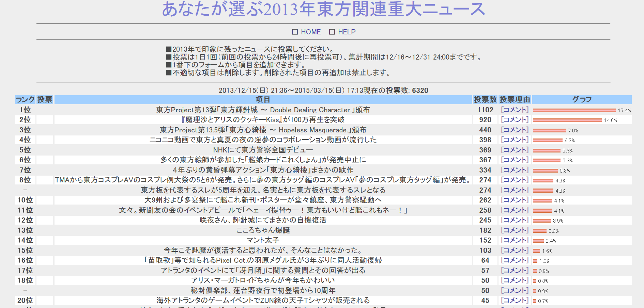
Task: Open the HOME link
Action: 310,32
